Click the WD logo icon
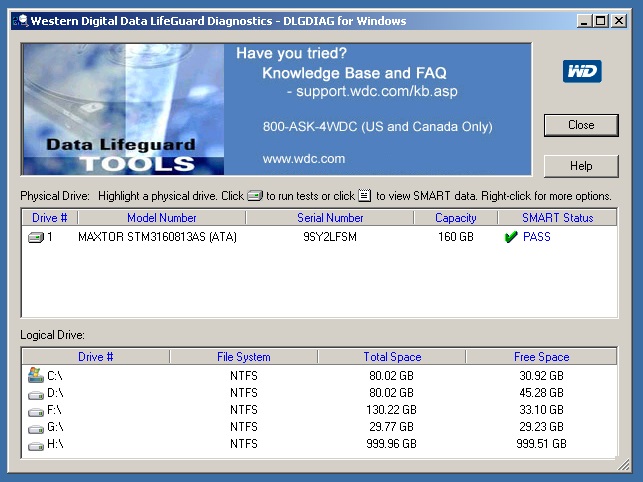The image size is (643, 482). [x=582, y=71]
